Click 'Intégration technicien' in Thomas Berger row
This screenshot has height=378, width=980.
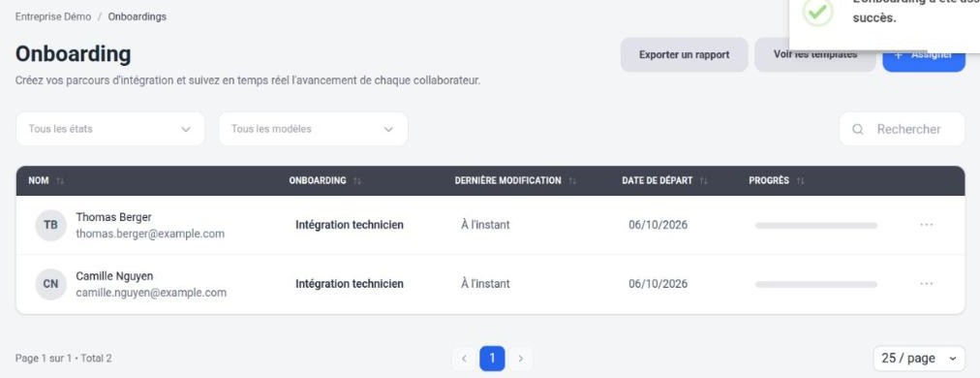click(350, 225)
